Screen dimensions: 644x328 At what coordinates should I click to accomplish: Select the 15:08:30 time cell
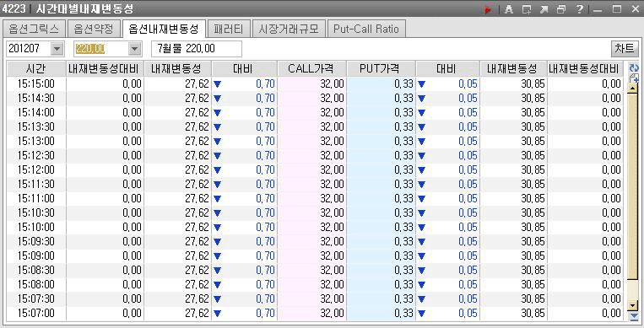tap(36, 271)
